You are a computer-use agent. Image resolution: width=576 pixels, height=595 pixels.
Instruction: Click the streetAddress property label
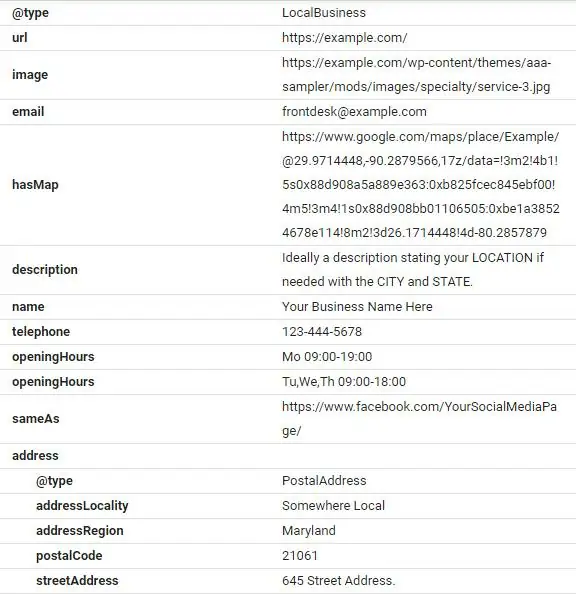[x=77, y=581]
